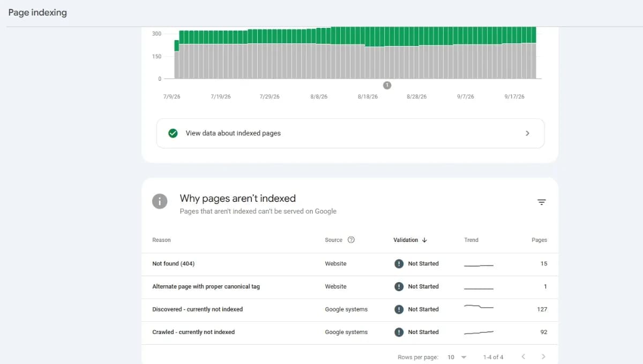Screen dimensions: 643x364
Task: Open the filter rows icon
Action: coord(542,202)
